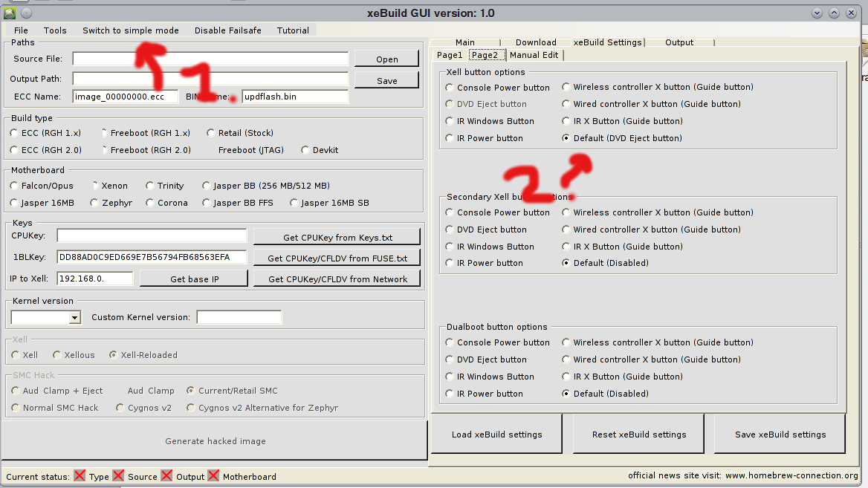
Task: Click the red X icon beside Motherboard status
Action: pos(213,476)
